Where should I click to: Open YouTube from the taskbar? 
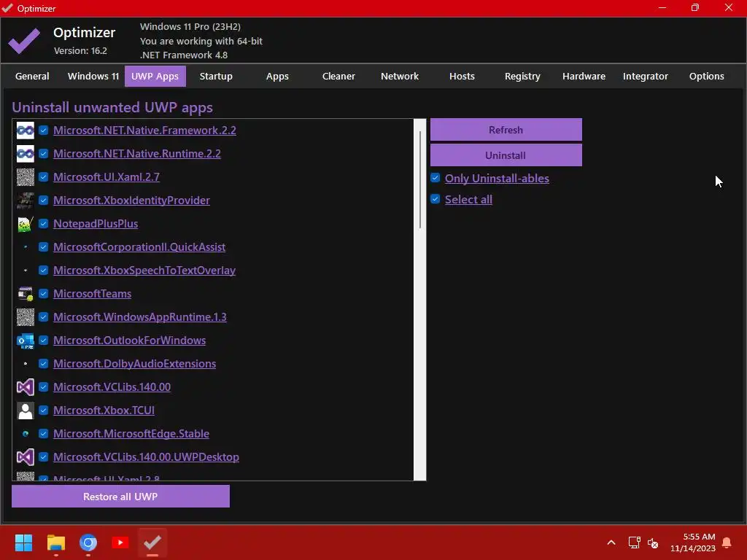[x=120, y=542]
